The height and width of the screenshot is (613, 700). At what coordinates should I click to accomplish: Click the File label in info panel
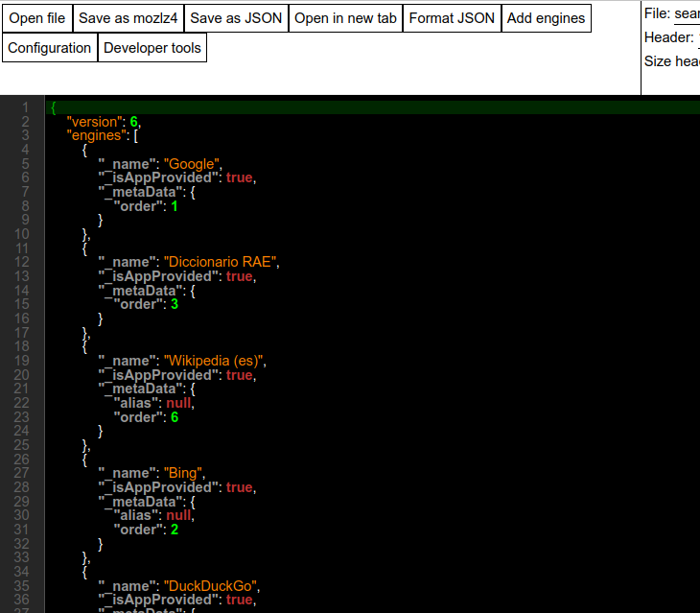click(657, 13)
